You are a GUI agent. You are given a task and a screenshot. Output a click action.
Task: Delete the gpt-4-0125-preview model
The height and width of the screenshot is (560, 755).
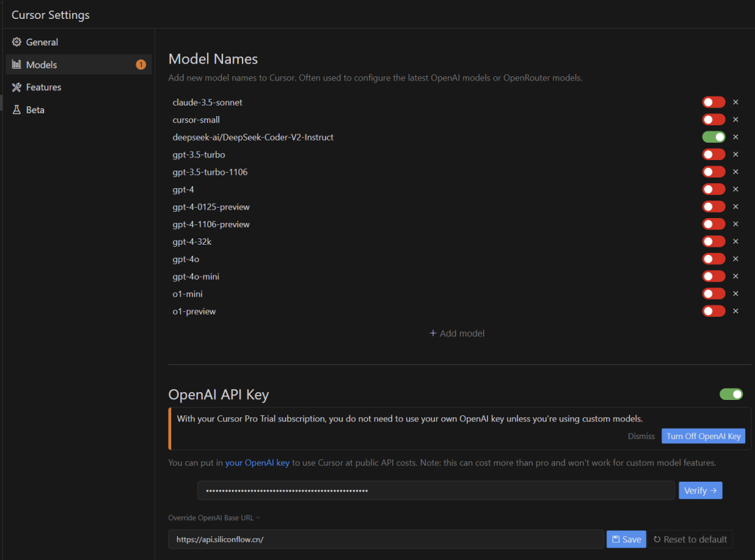pos(735,206)
